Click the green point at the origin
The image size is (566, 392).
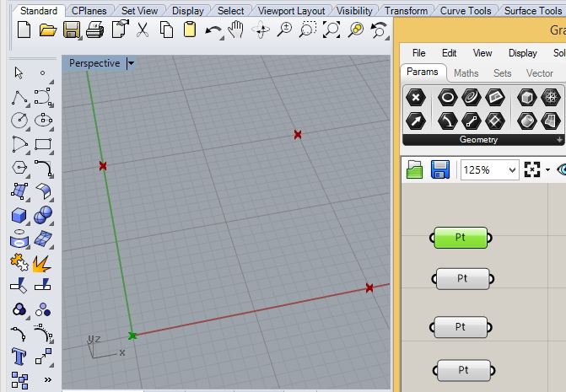pos(132,336)
